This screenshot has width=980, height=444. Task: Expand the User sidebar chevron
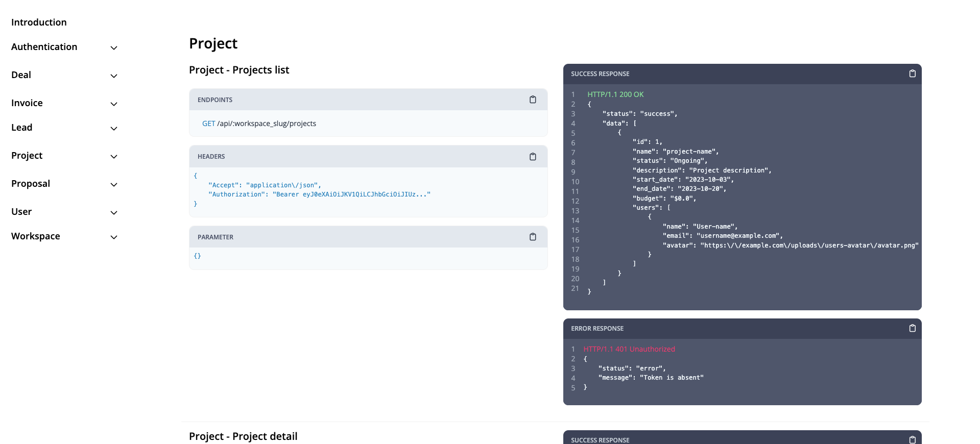point(114,213)
